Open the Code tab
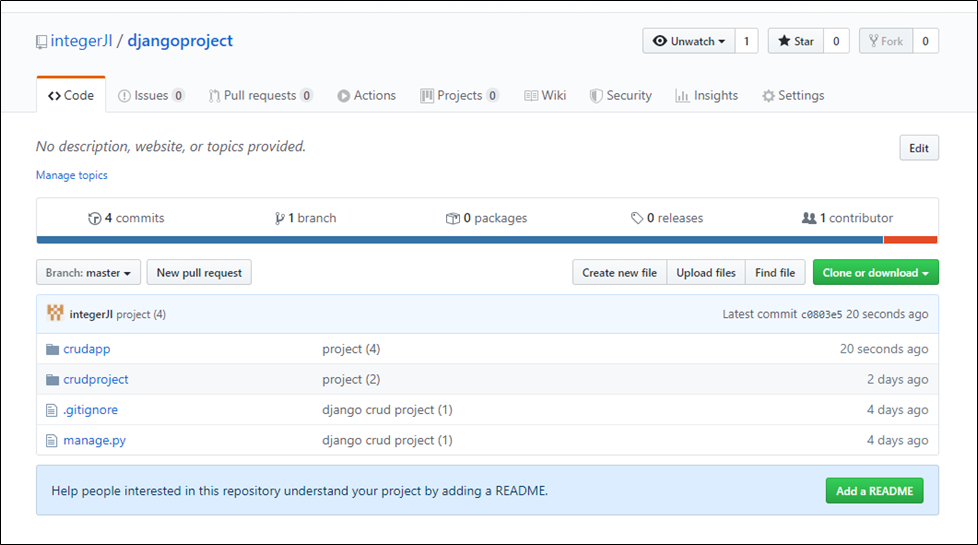This screenshot has height=545, width=978. coord(71,95)
